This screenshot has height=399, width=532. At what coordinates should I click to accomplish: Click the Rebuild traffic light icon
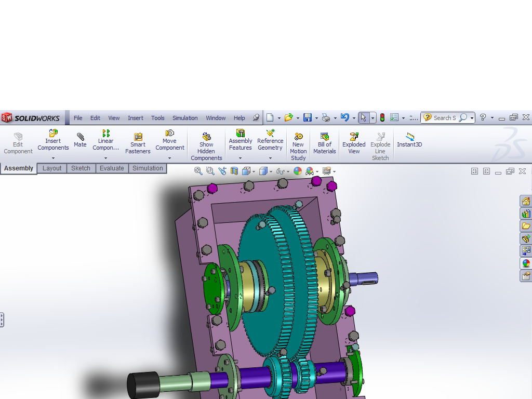382,117
